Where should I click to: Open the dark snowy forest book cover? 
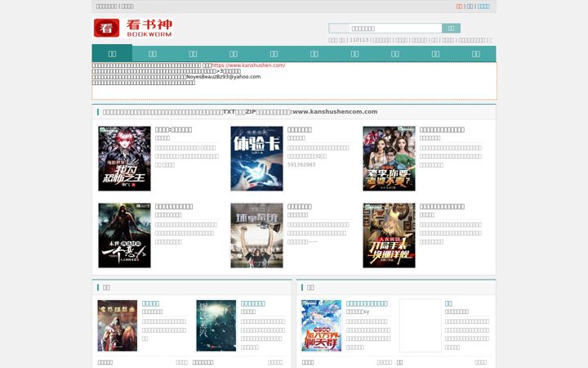point(216,325)
